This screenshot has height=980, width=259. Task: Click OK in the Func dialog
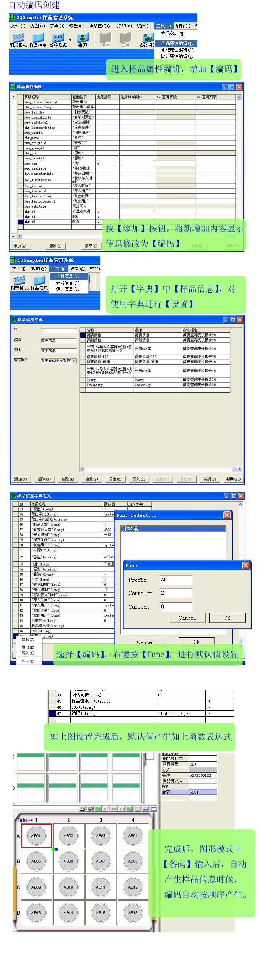[227, 618]
